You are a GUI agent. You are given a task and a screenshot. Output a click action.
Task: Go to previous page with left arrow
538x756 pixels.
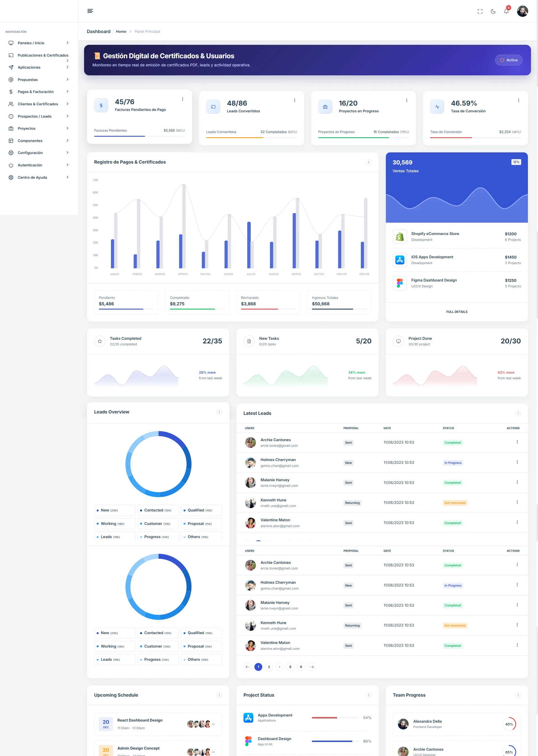(247, 667)
